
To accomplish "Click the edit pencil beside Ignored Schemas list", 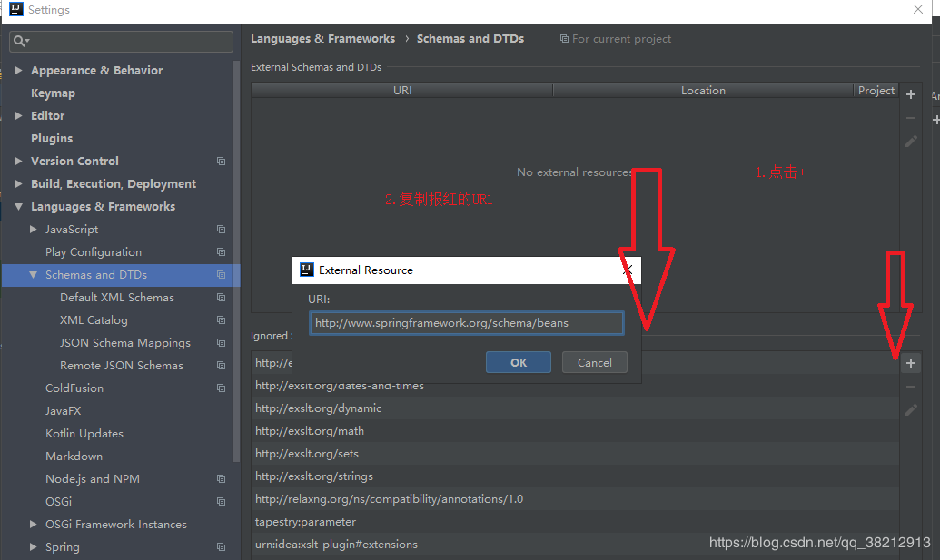I will coord(911,409).
